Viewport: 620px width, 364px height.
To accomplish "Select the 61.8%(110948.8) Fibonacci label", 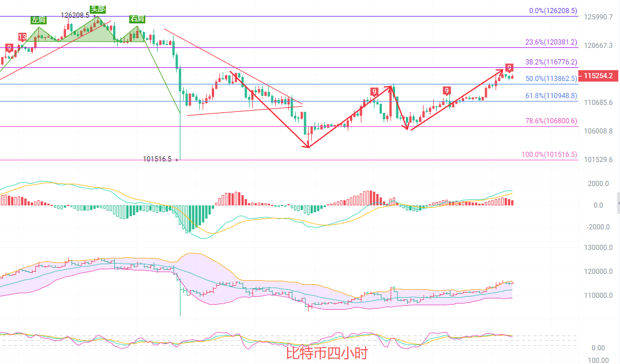I will (551, 96).
